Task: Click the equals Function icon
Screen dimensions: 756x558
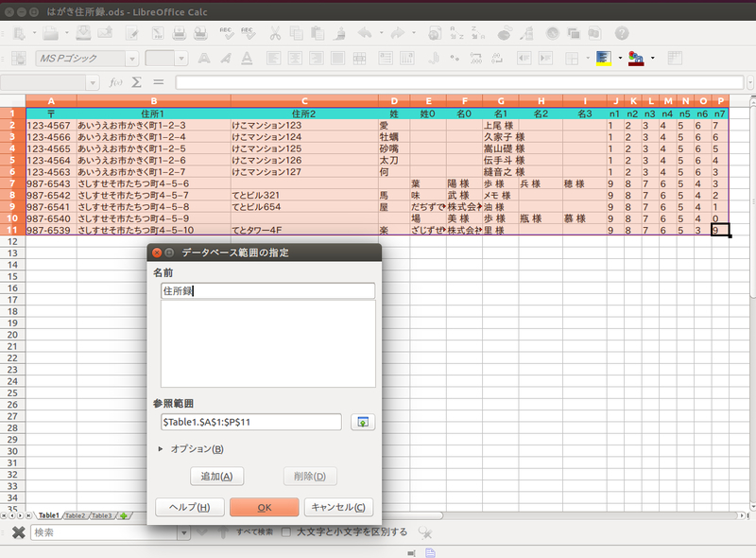Action: click(x=159, y=82)
